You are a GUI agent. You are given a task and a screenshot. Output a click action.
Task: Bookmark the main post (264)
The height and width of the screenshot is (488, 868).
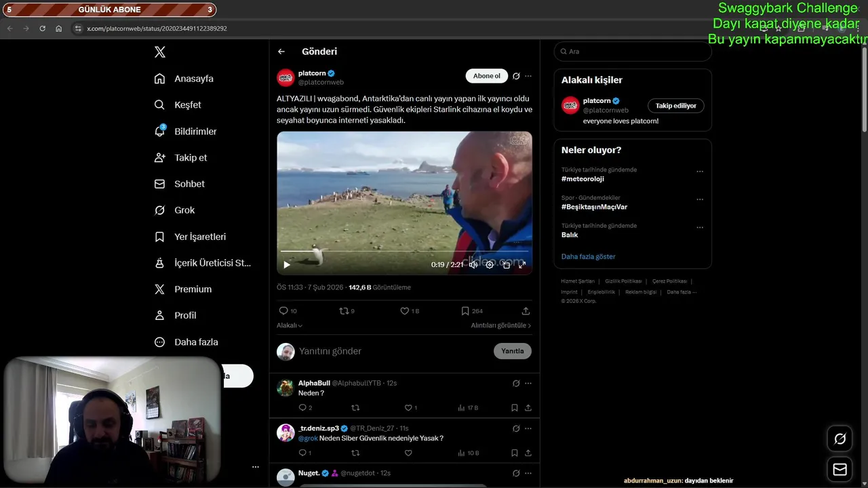[472, 311]
